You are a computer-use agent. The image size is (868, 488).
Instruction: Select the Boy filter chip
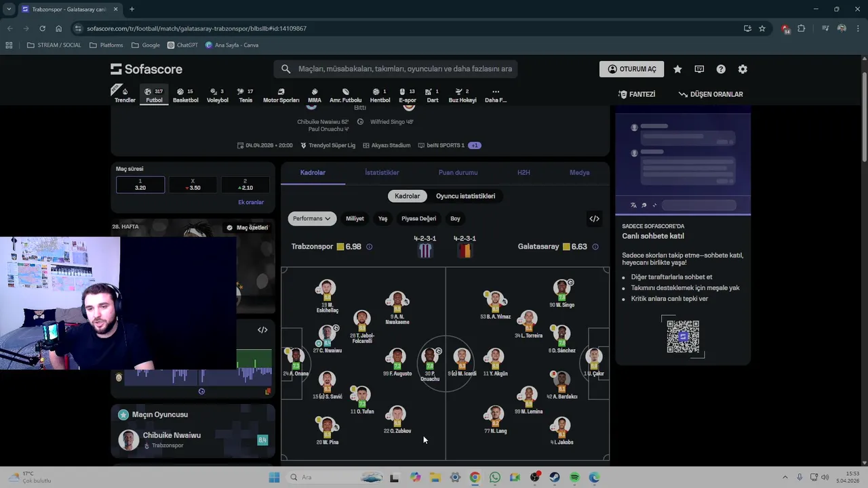455,218
